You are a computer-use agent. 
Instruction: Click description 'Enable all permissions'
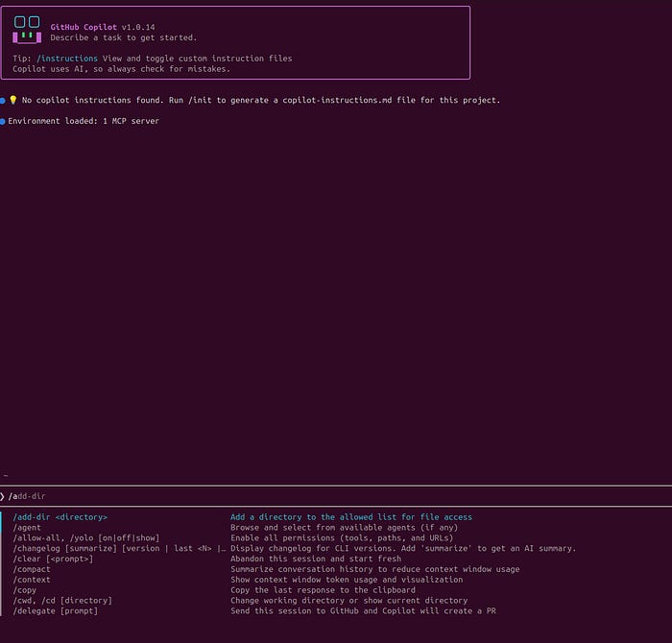pyautogui.click(x=342, y=537)
